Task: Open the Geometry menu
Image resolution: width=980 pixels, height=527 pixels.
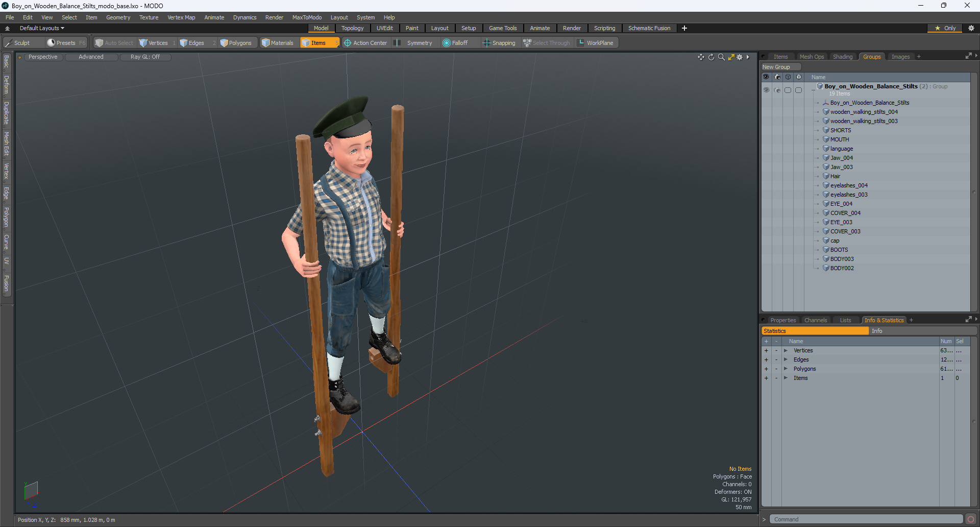Action: point(118,17)
